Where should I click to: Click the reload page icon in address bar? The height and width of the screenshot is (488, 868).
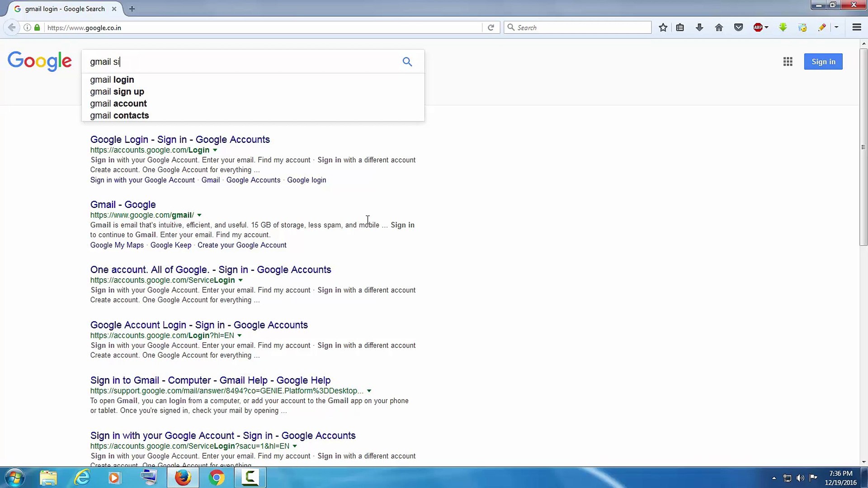(x=491, y=27)
